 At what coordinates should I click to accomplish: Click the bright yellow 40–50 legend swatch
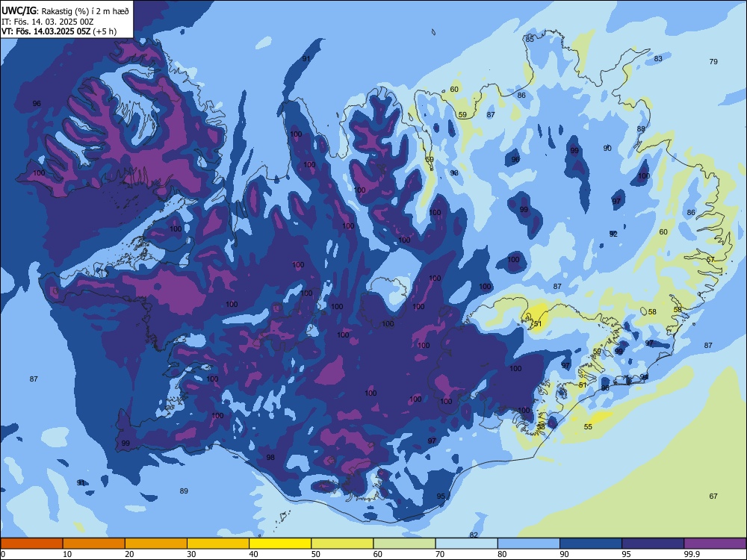(x=280, y=544)
